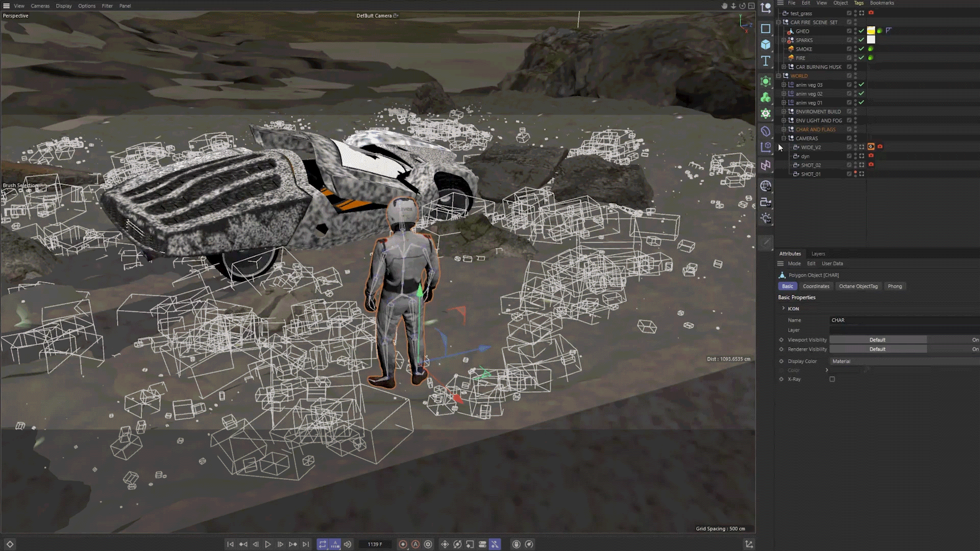Expand the ICON section in attributes

(x=783, y=308)
